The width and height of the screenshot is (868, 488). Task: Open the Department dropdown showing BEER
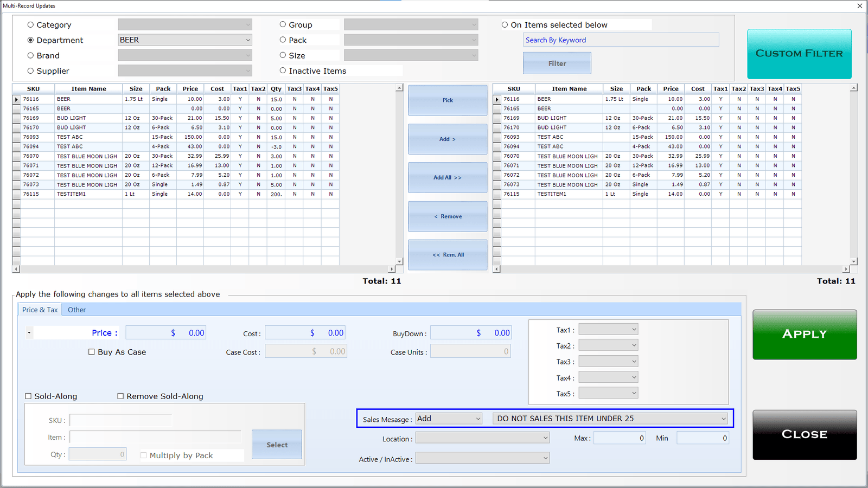click(185, 40)
